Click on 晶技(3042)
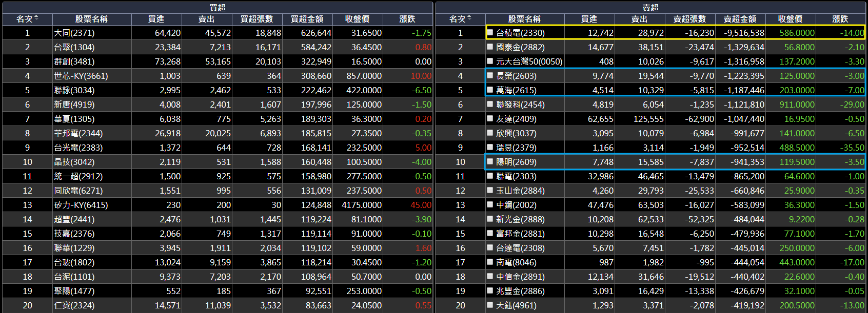The height and width of the screenshot is (313, 868). 74,162
